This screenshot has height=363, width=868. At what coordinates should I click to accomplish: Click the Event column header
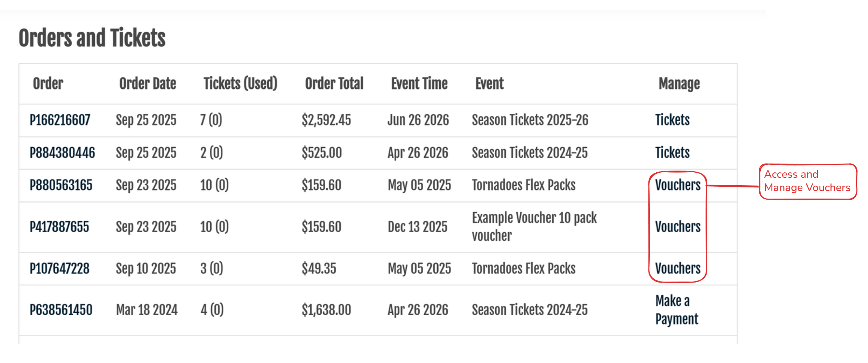click(x=489, y=84)
